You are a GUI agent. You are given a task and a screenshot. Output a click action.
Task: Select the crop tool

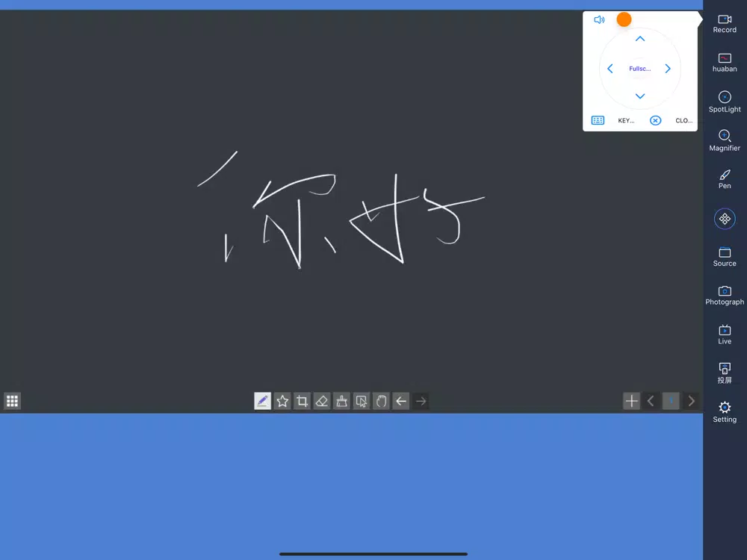pyautogui.click(x=302, y=401)
